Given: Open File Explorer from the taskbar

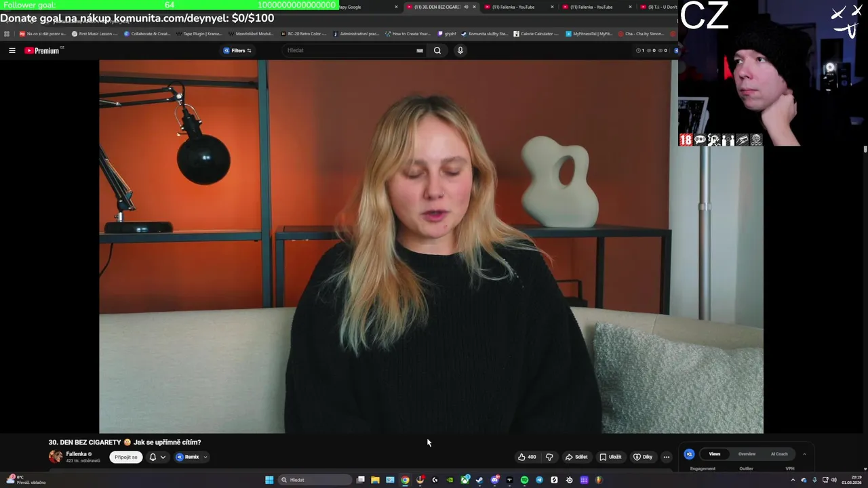Looking at the screenshot, I should (375, 480).
